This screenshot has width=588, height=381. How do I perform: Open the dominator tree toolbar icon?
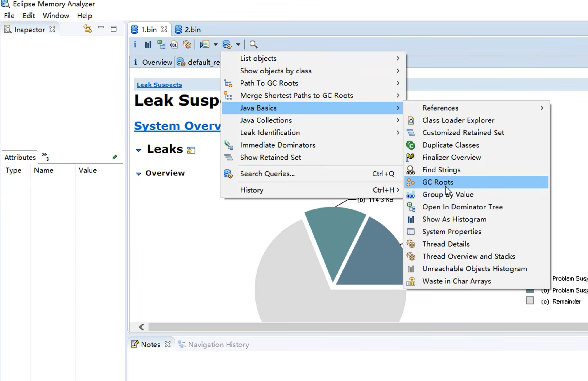pyautogui.click(x=161, y=45)
